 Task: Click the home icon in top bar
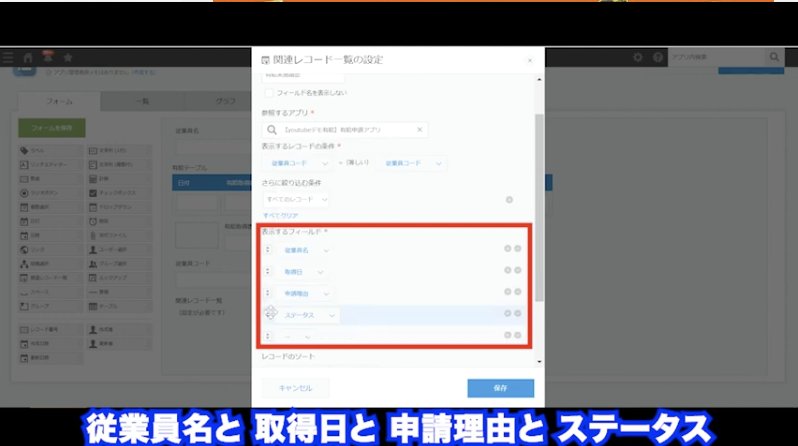tap(28, 58)
